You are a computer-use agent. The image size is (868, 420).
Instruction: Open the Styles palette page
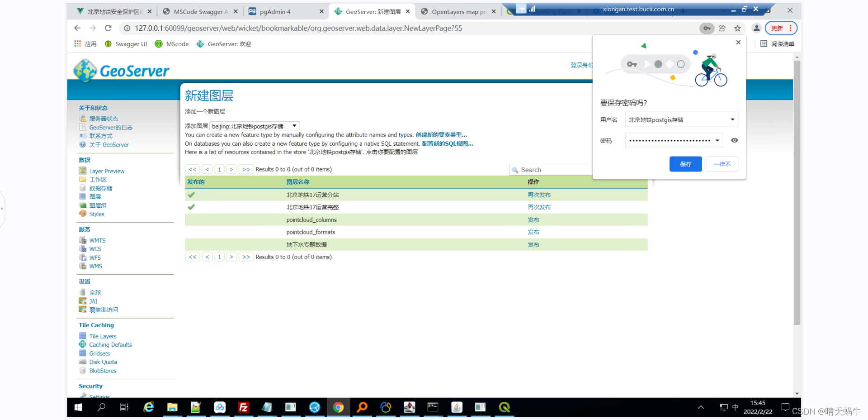(96, 214)
